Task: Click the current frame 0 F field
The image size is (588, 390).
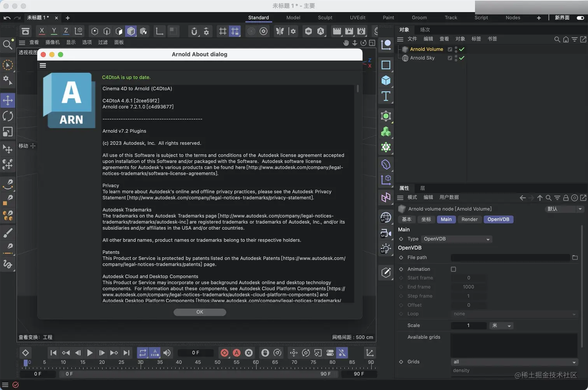Action: click(196, 353)
